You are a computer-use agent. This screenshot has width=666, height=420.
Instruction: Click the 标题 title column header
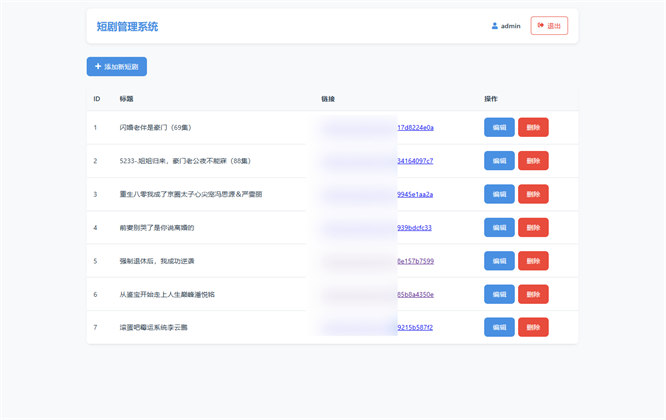[126, 99]
